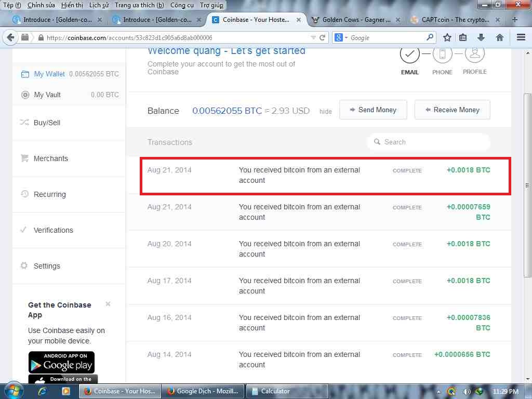Screen dimensions: 532x399
Task: Switch to Calculator in the taskbar
Action: click(287, 391)
